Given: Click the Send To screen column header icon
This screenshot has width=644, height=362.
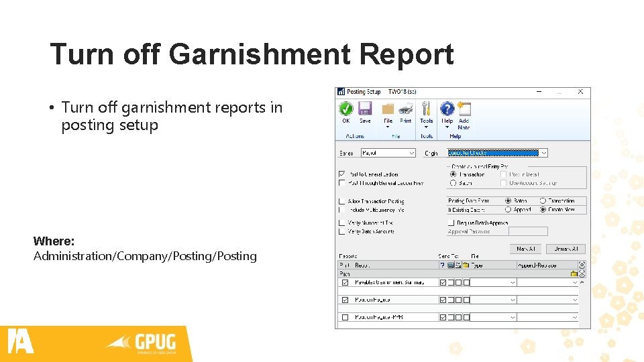Looking at the screenshot, I should tap(451, 265).
